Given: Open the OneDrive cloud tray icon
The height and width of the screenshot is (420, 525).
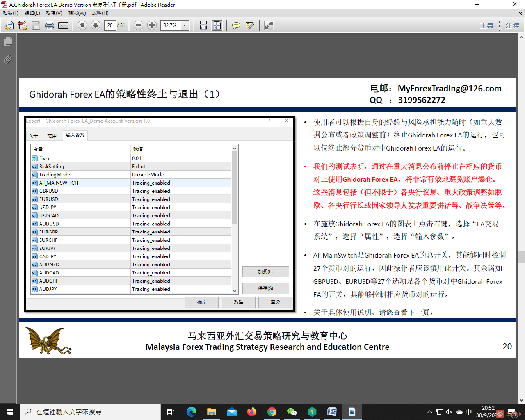Looking at the screenshot, I should coord(459,412).
